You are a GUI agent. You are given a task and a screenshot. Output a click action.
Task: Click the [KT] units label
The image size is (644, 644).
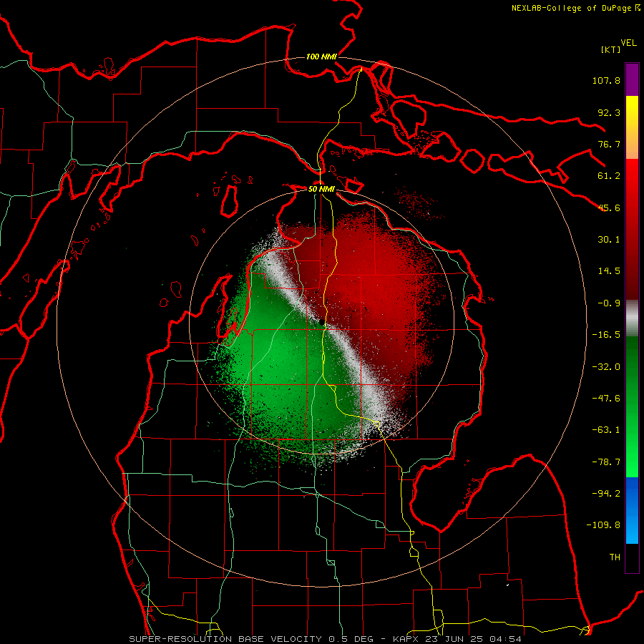click(x=610, y=49)
